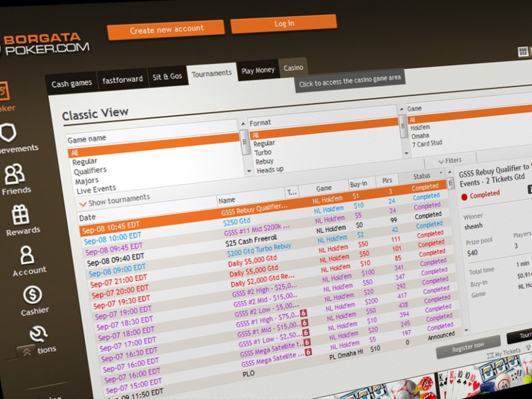Image resolution: width=532 pixels, height=399 pixels.
Task: Click the Format list scrollbar handle
Action: click(x=404, y=126)
